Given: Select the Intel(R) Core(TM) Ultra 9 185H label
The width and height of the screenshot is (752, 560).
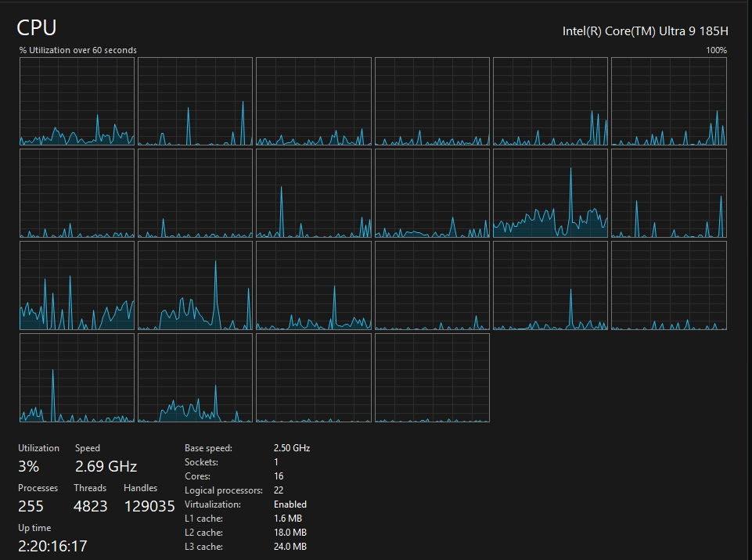Looking at the screenshot, I should (x=645, y=31).
